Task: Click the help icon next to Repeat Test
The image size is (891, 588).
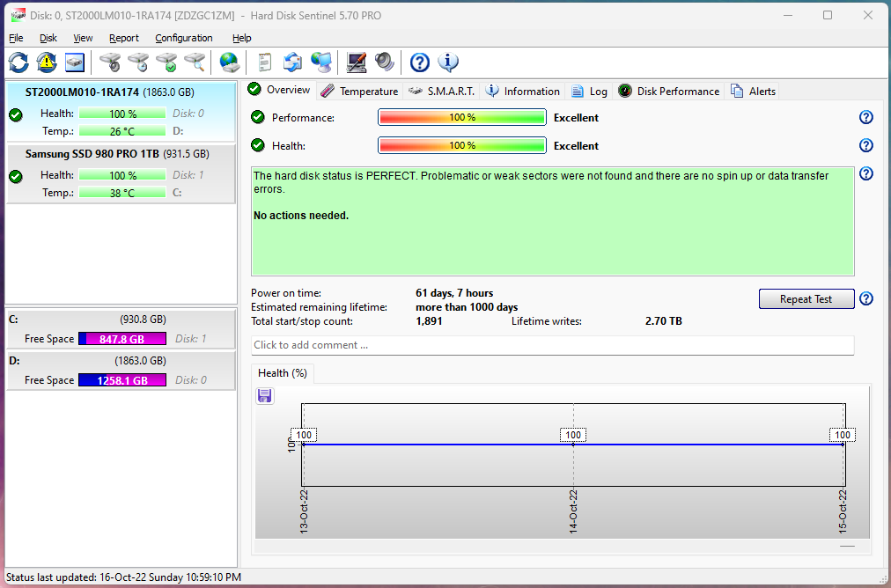Action: click(866, 298)
